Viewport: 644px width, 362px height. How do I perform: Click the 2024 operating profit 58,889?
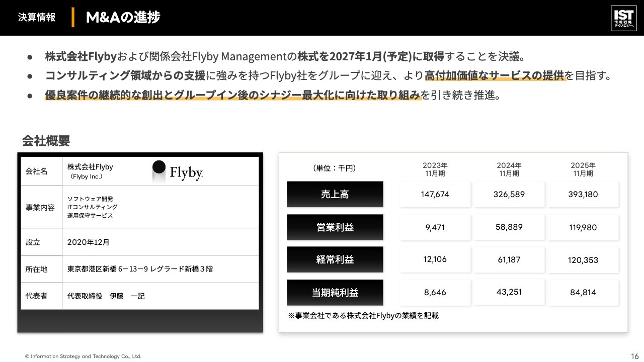click(x=509, y=227)
